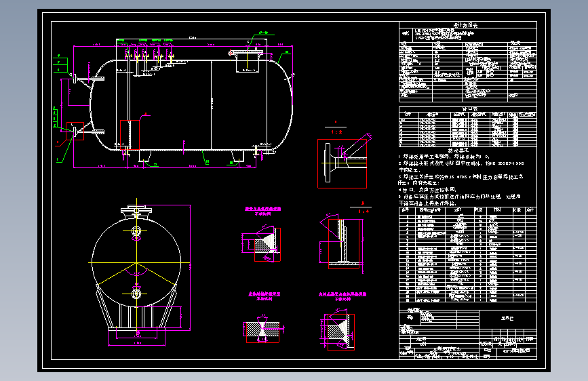Click the red 1 : 2 scale label
The width and height of the screenshot is (588, 381).
336,132
